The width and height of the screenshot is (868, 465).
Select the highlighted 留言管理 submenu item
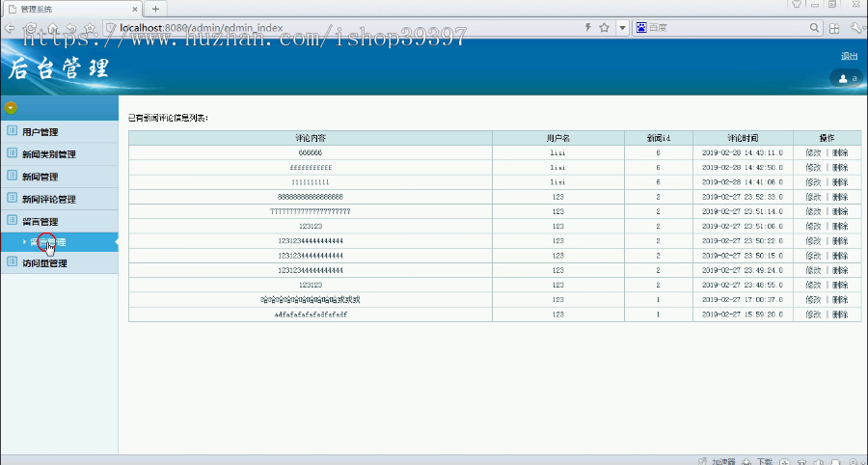[x=59, y=242]
